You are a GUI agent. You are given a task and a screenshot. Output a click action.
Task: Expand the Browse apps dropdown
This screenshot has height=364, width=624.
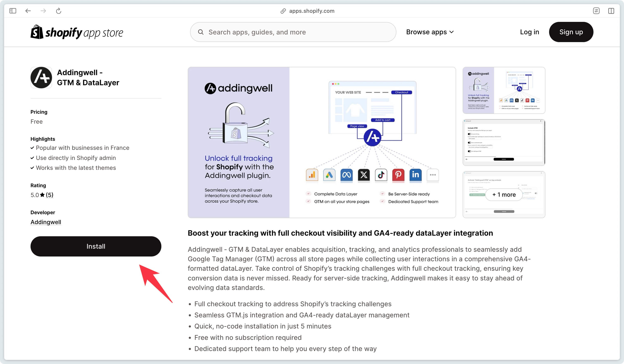pyautogui.click(x=430, y=32)
